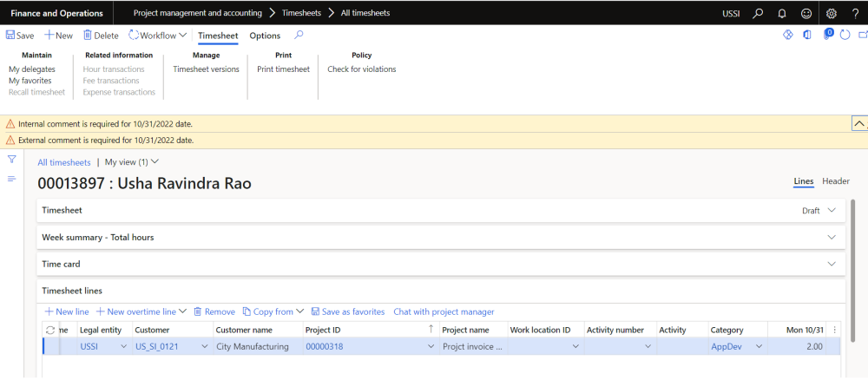The image size is (868, 380).
Task: Open the settings gear menu
Action: point(831,13)
